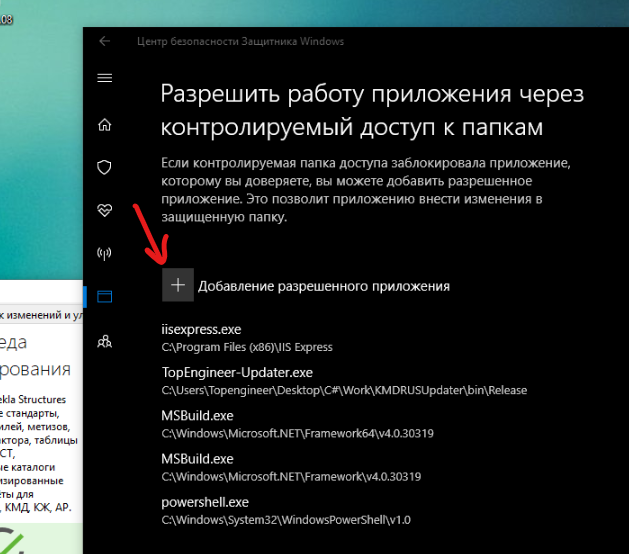This screenshot has width=629, height=554.
Task: Click 'Добавление разрешенного приложения' label
Action: pyautogui.click(x=324, y=286)
